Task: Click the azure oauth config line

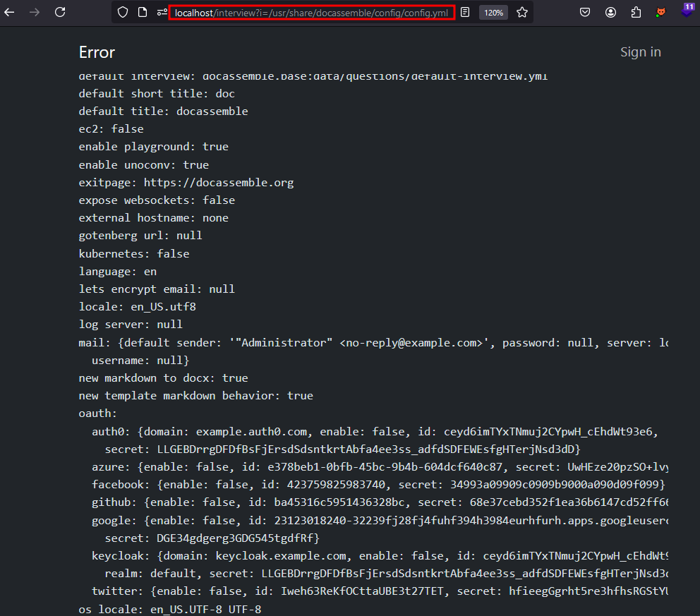Action: click(380, 467)
